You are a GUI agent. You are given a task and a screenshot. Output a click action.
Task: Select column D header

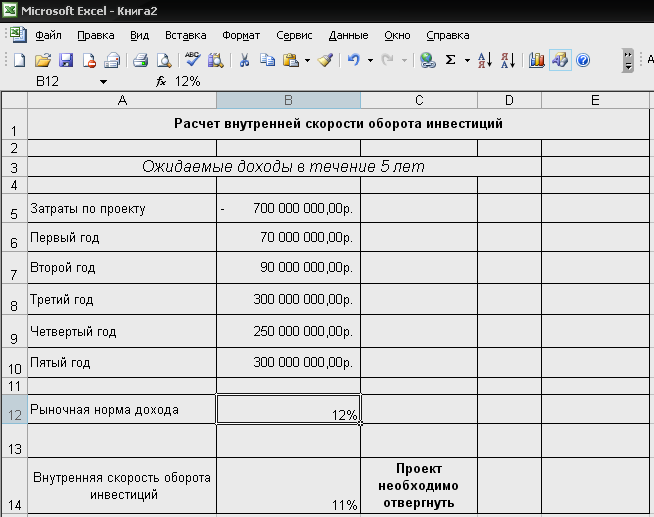click(x=509, y=100)
